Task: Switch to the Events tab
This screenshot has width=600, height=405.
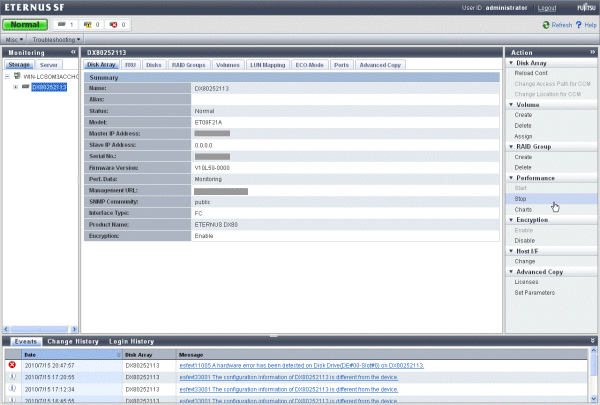Action: (26, 341)
